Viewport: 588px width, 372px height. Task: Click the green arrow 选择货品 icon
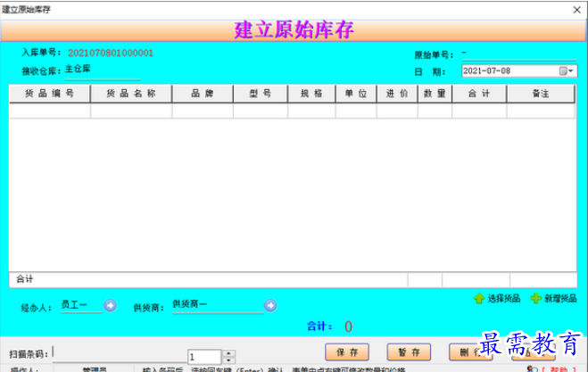pos(479,299)
